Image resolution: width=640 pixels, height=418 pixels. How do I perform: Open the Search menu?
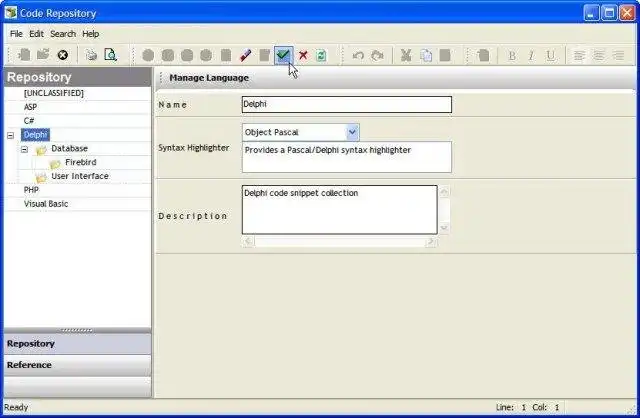[x=63, y=34]
